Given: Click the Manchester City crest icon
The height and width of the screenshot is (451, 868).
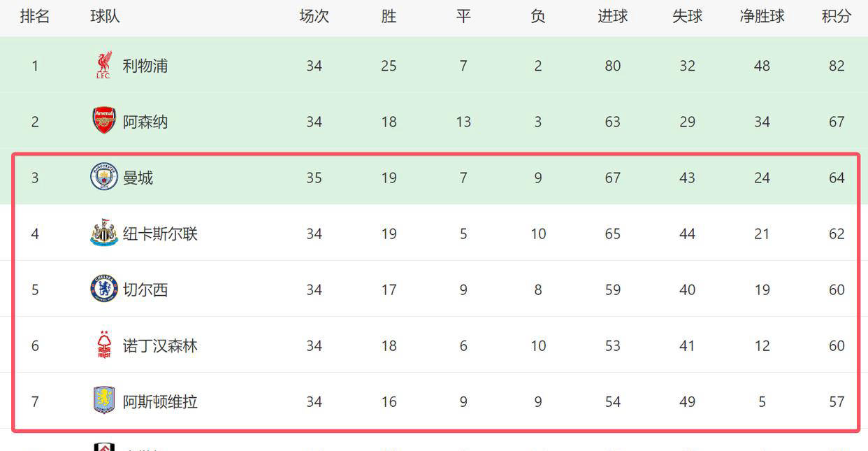Looking at the screenshot, I should click(x=104, y=177).
